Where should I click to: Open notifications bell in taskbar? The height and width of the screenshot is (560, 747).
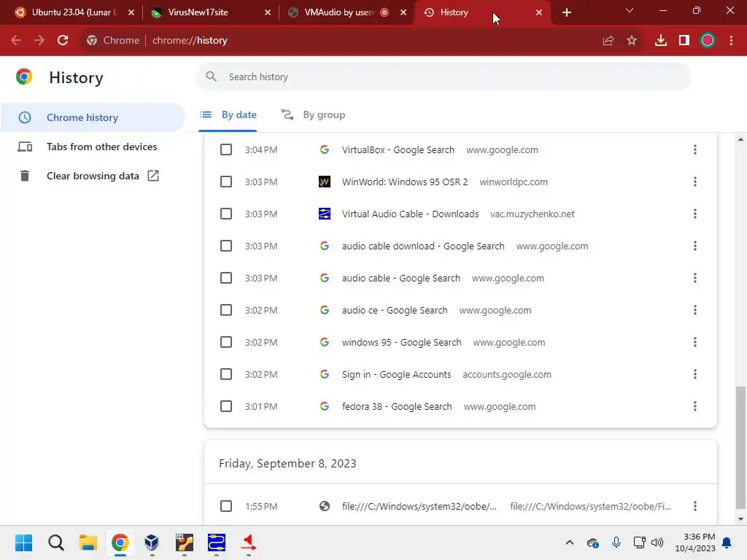click(x=727, y=542)
